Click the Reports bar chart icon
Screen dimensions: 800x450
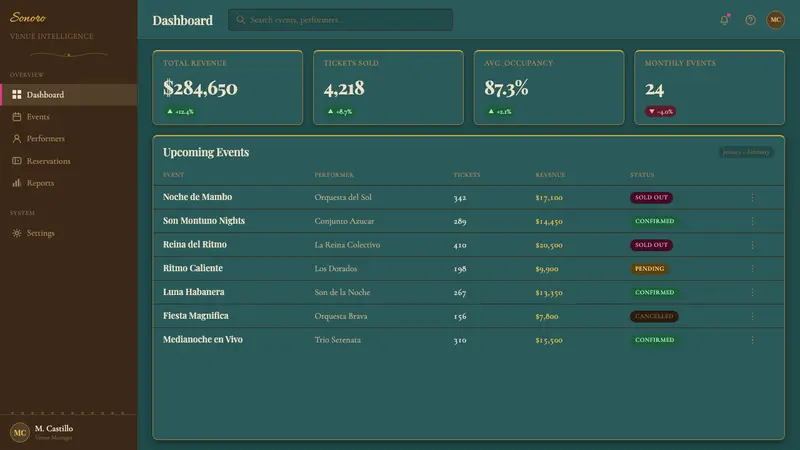pyautogui.click(x=17, y=183)
